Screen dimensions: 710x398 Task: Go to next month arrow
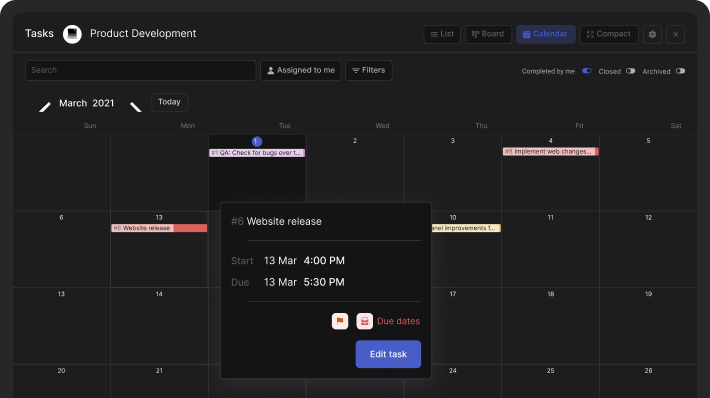point(136,107)
